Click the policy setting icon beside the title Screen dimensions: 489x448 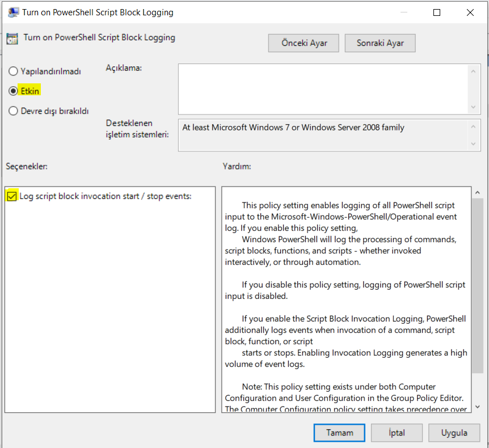point(12,38)
